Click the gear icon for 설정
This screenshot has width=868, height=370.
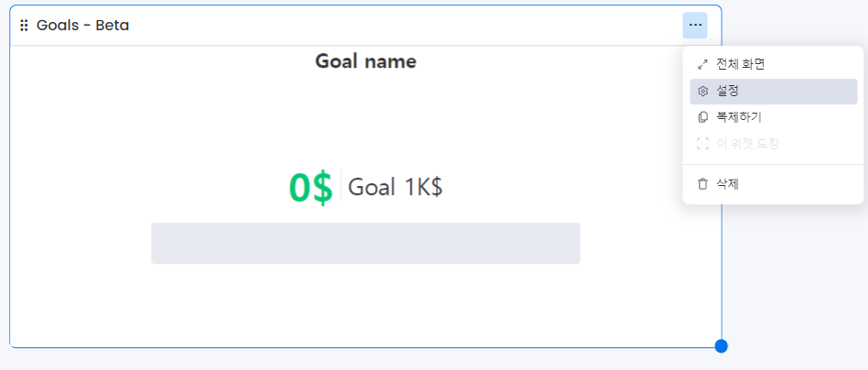(x=702, y=92)
